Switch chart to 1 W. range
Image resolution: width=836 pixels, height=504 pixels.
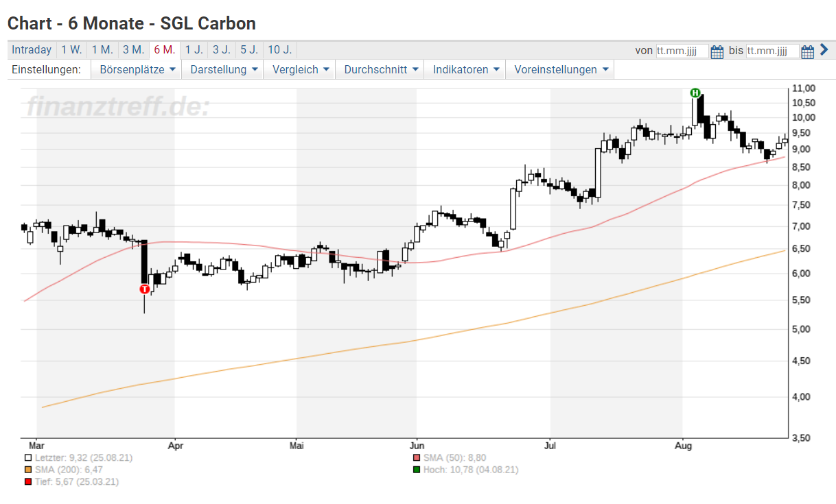click(x=71, y=50)
